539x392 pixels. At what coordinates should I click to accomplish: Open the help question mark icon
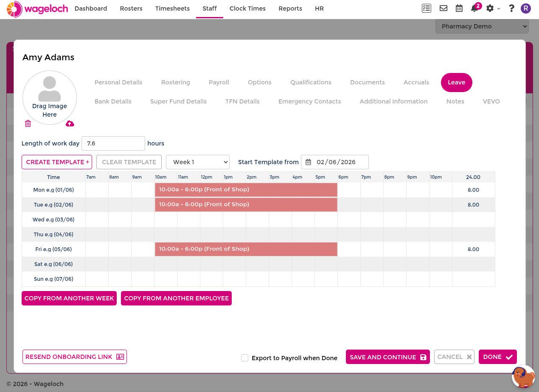pos(511,8)
